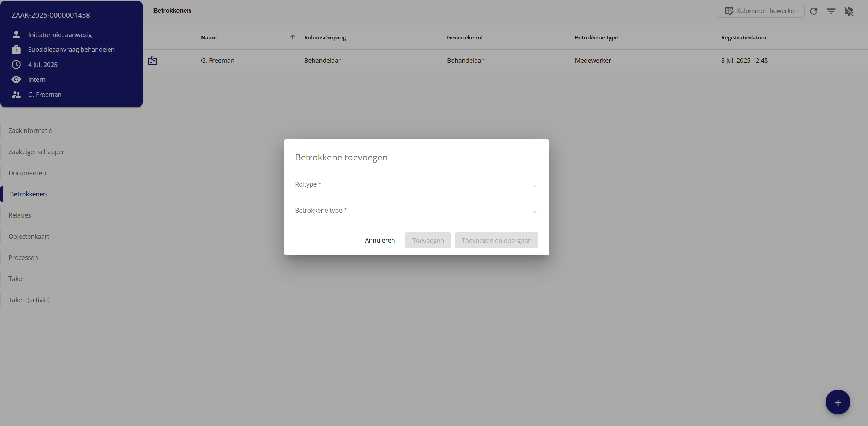The width and height of the screenshot is (868, 426).
Task: Click the eye icon next to Intern
Action: tap(16, 79)
